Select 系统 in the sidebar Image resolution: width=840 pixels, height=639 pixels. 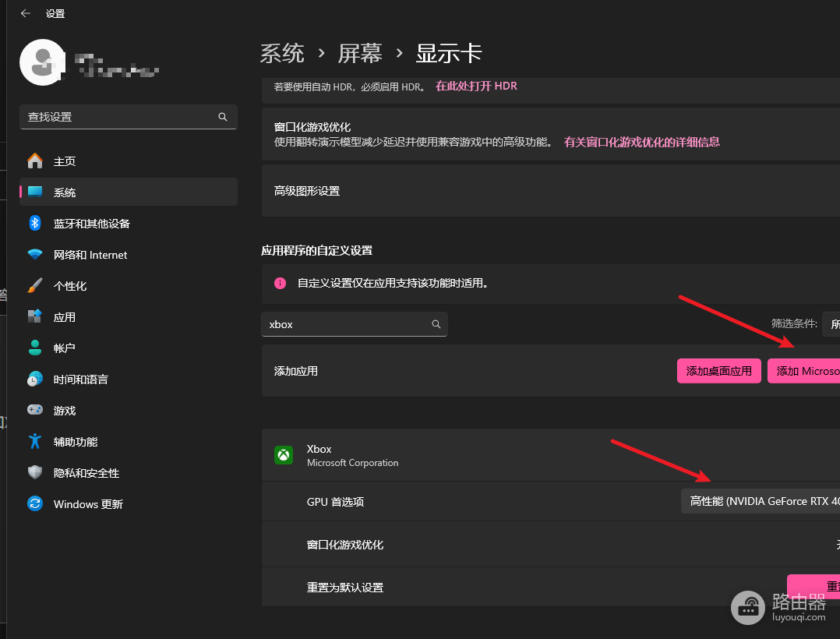pyautogui.click(x=129, y=192)
